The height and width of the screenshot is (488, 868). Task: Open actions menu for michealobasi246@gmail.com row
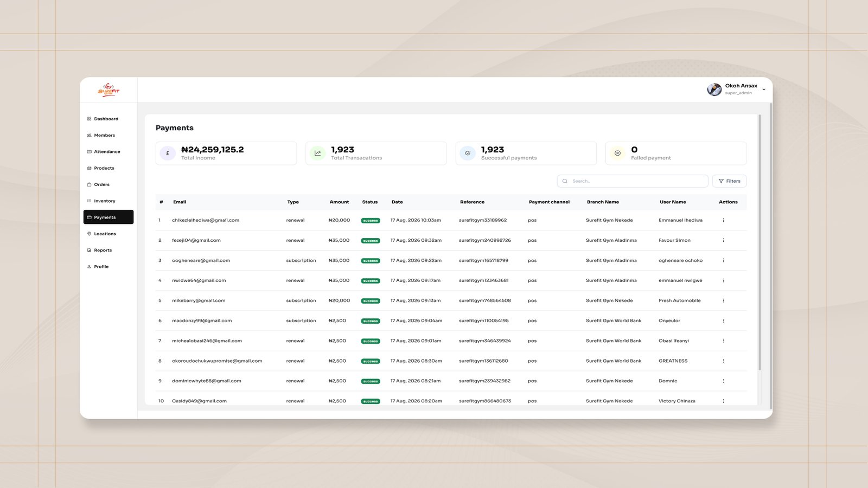723,341
